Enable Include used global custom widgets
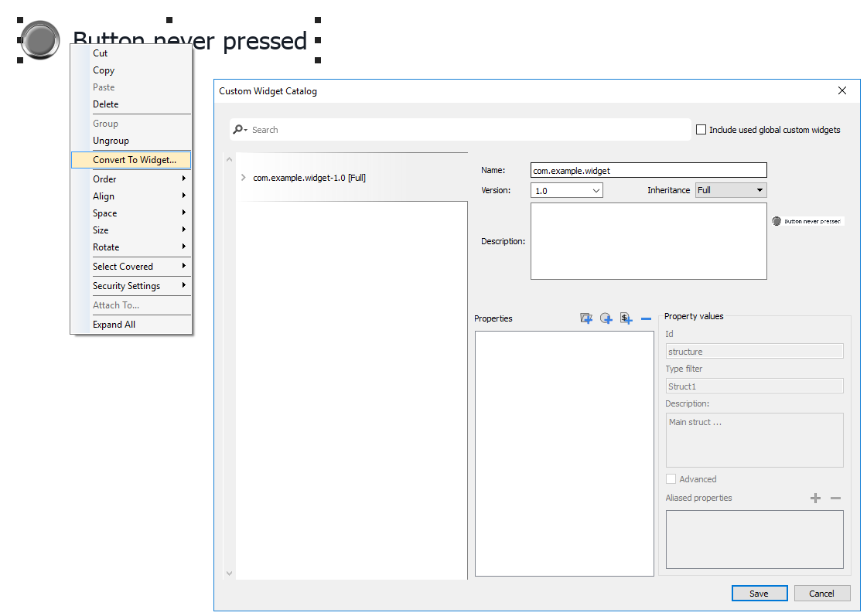Viewport: 867px width, 616px height. (x=701, y=129)
